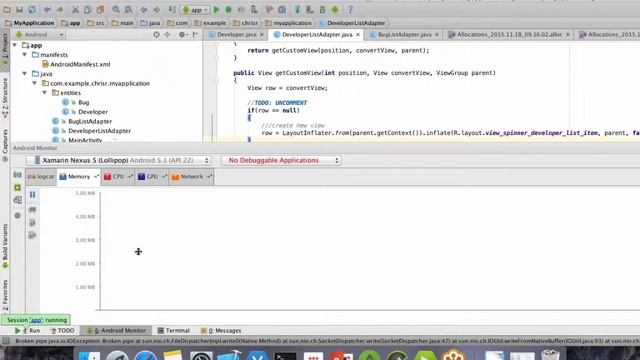Click the green Screen Record icon
The width and height of the screenshot is (640, 360).
[18, 187]
